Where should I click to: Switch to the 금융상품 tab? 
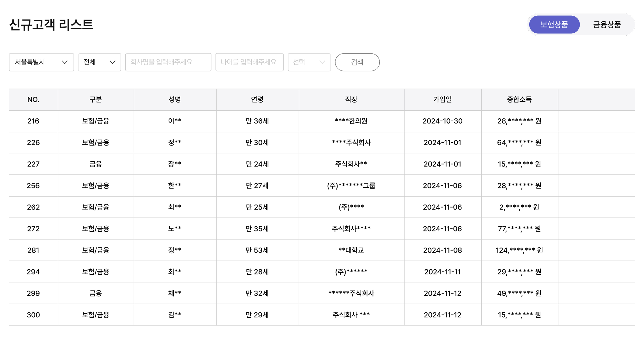point(607,24)
